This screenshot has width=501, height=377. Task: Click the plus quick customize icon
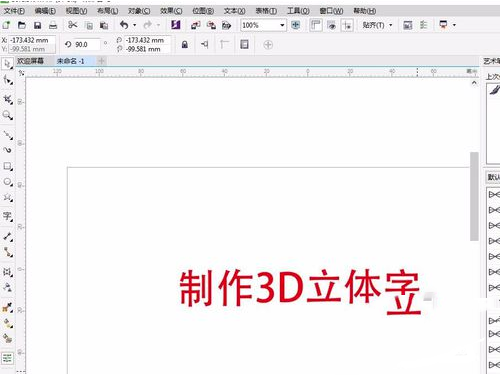[x=268, y=45]
